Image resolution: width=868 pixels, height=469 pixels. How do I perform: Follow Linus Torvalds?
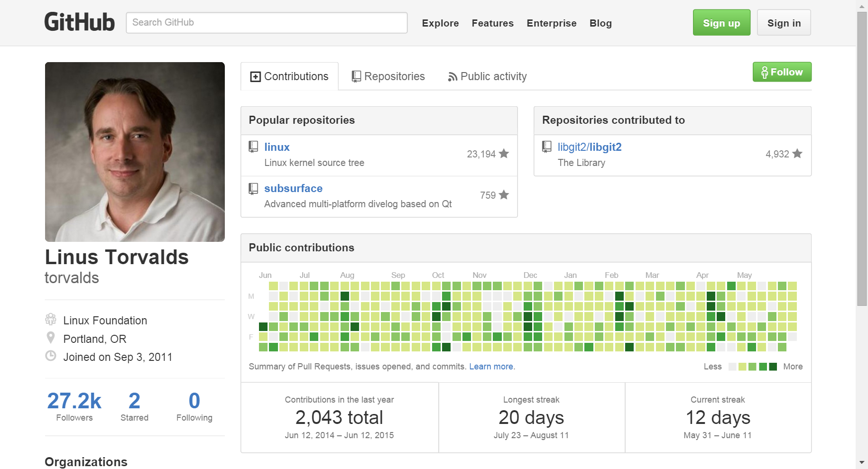click(x=782, y=72)
